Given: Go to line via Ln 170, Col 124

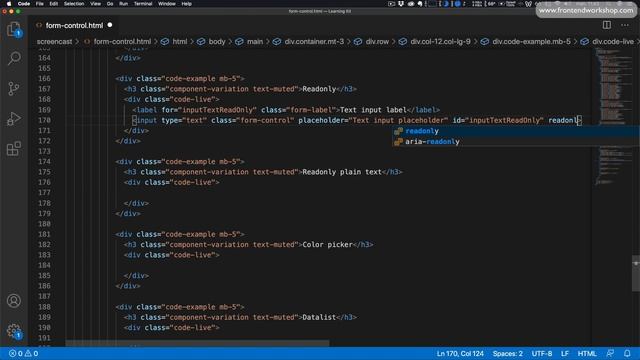Looking at the screenshot, I should 460,353.
